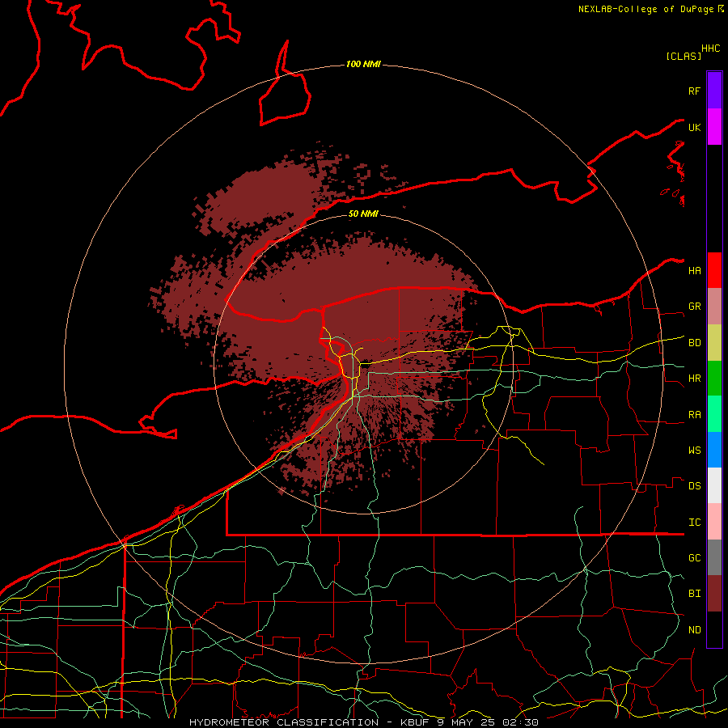Click the GC gray legend color swatch
728x728 pixels.
coord(714,557)
